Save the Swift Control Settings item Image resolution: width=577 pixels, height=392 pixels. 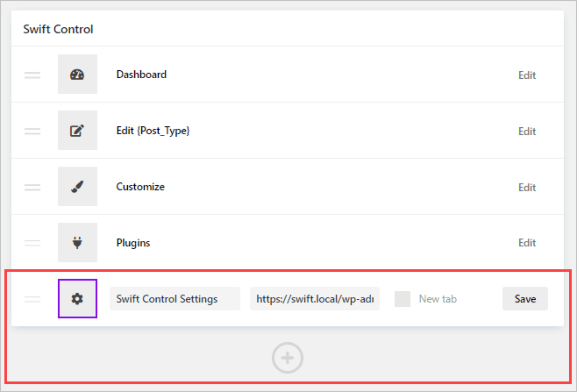(525, 299)
